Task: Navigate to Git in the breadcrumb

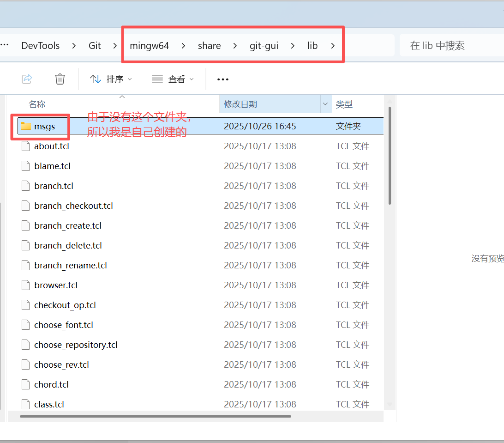Action: [x=95, y=46]
